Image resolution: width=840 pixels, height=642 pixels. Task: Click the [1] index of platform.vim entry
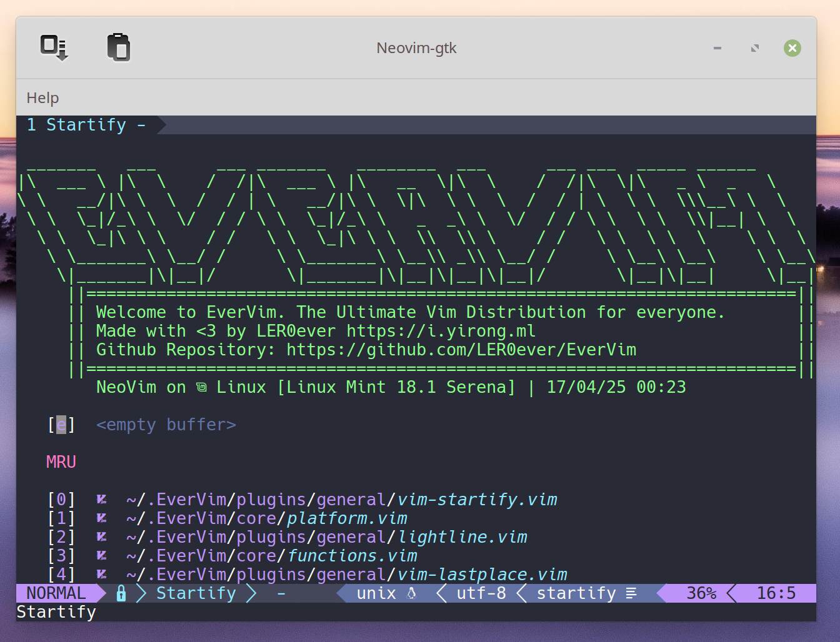(x=61, y=518)
